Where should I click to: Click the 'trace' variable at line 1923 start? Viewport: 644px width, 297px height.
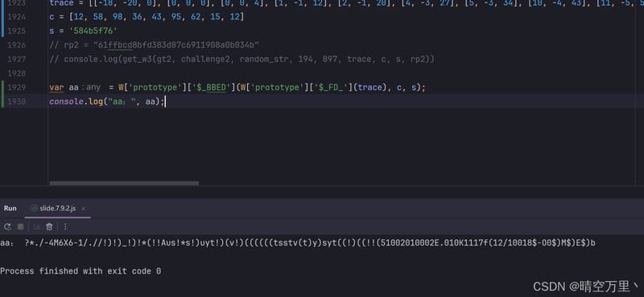click(61, 3)
